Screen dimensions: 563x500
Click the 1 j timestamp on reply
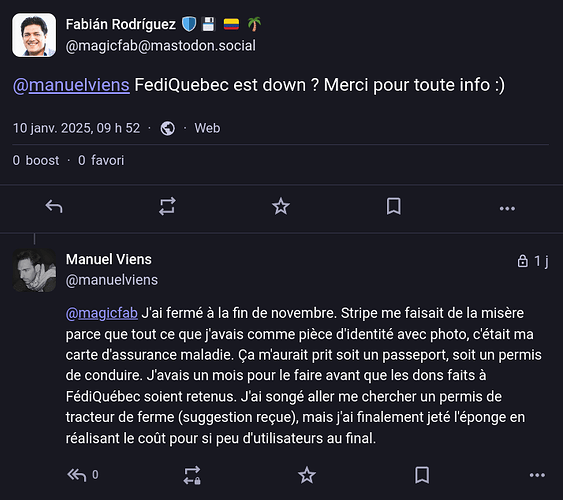click(x=541, y=261)
